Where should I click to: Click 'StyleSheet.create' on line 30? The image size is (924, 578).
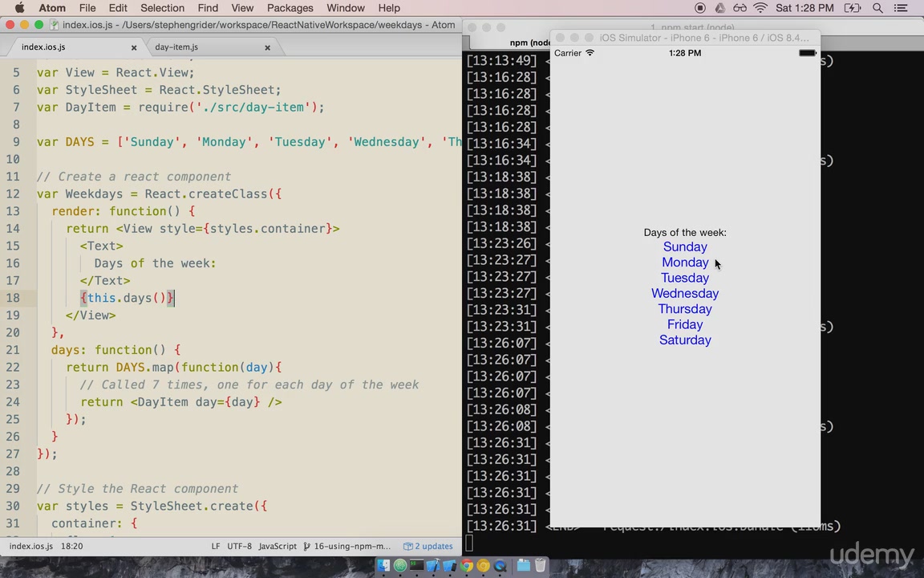point(192,506)
